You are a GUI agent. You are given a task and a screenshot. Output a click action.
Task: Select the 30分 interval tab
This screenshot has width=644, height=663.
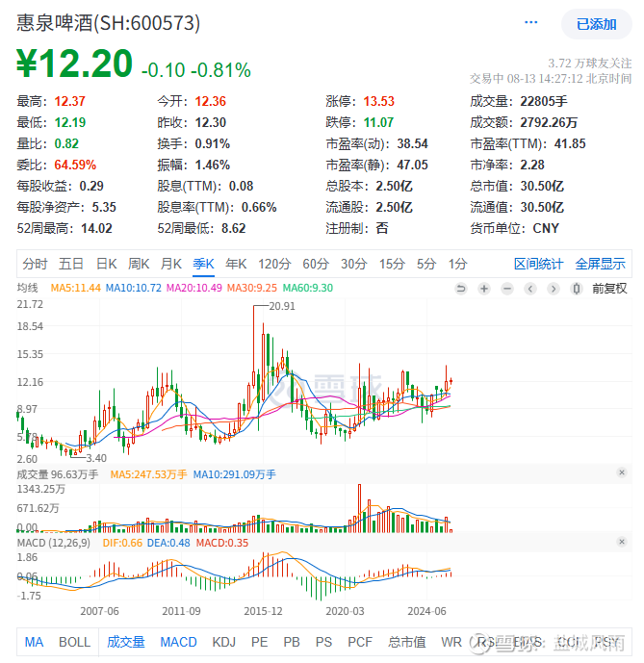(x=354, y=264)
